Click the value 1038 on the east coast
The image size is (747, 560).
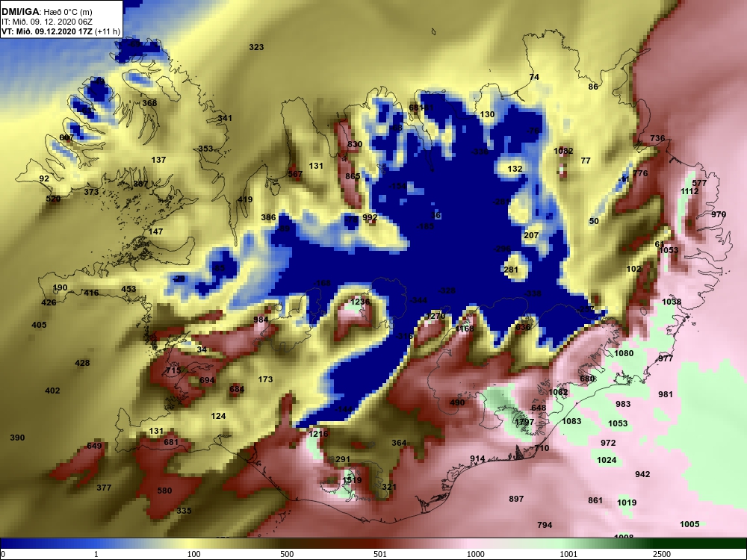pyautogui.click(x=672, y=302)
